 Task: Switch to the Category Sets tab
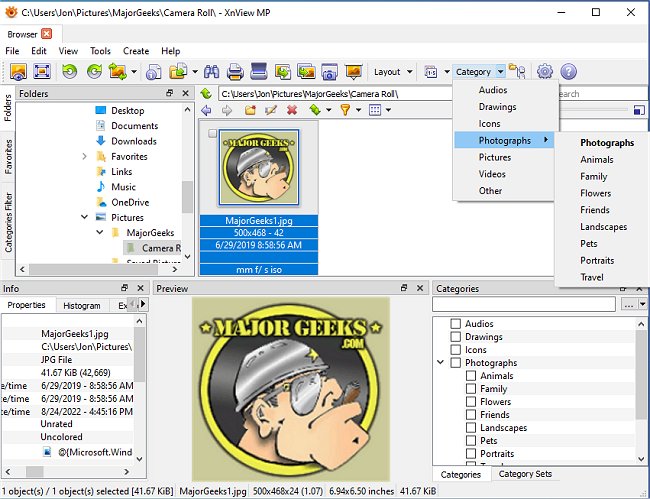pyautogui.click(x=527, y=474)
